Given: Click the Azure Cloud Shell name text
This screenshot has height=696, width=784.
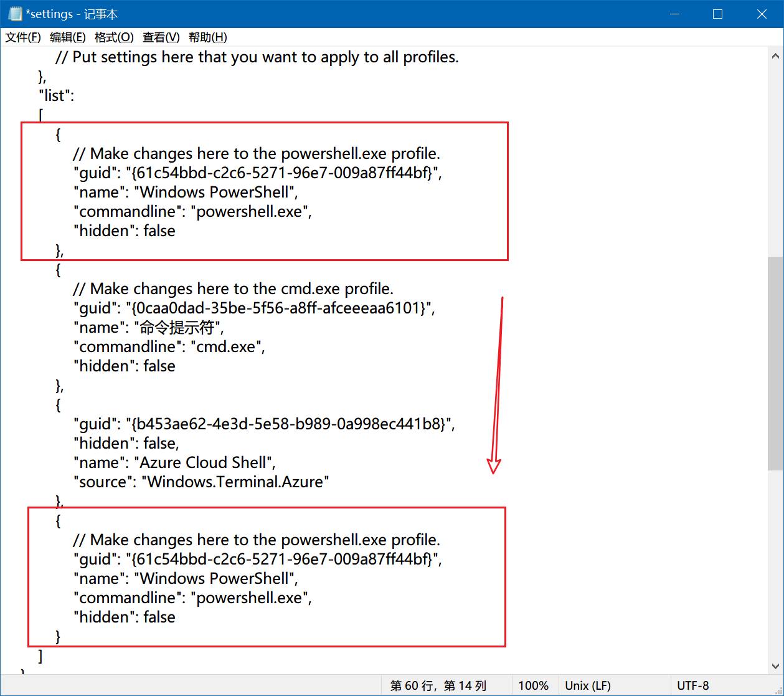Looking at the screenshot, I should point(205,462).
